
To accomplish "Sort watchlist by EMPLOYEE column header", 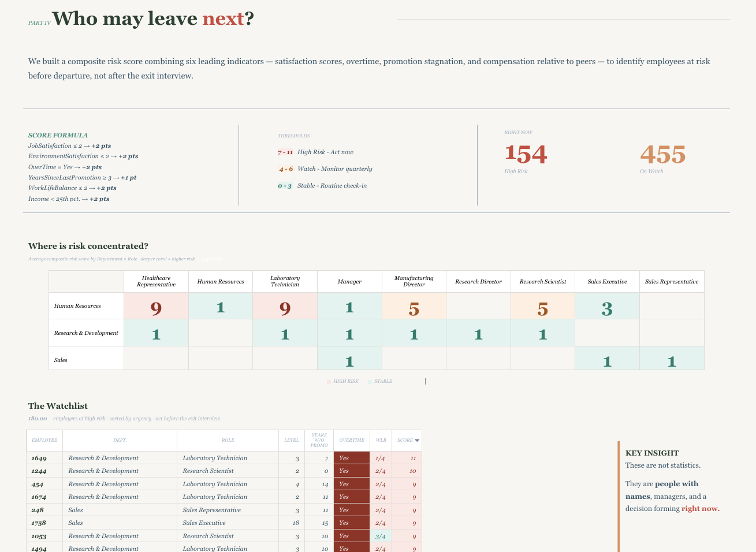I will pyautogui.click(x=44, y=441).
